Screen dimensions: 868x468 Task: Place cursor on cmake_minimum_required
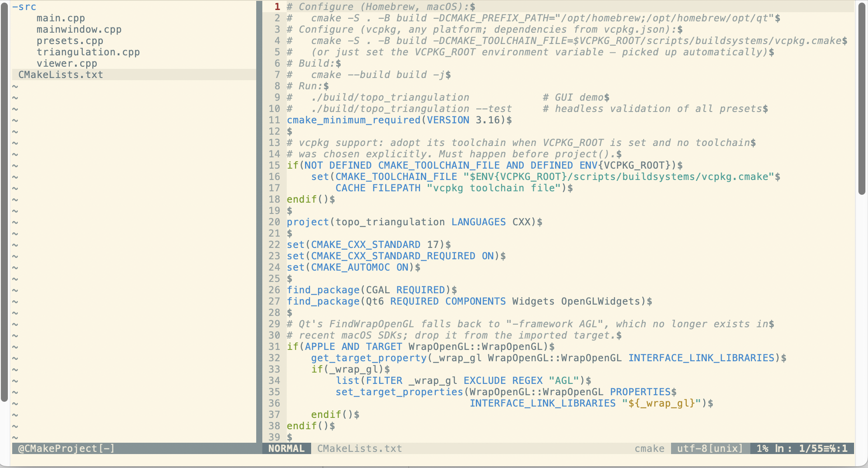[353, 120]
